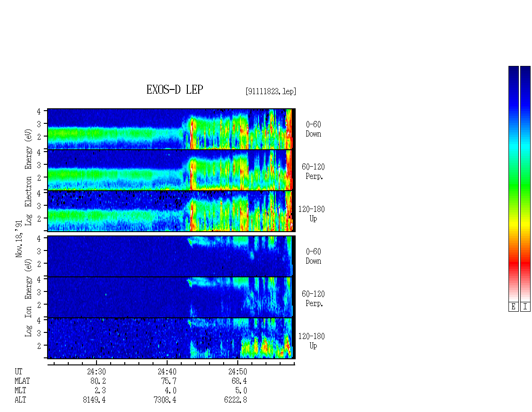Click the EXOS-D LEP plot title
This screenshot has width=532, height=412.
pos(175,89)
